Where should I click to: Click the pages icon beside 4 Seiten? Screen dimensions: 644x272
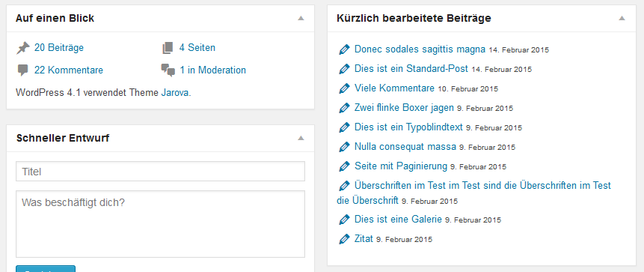click(x=168, y=48)
